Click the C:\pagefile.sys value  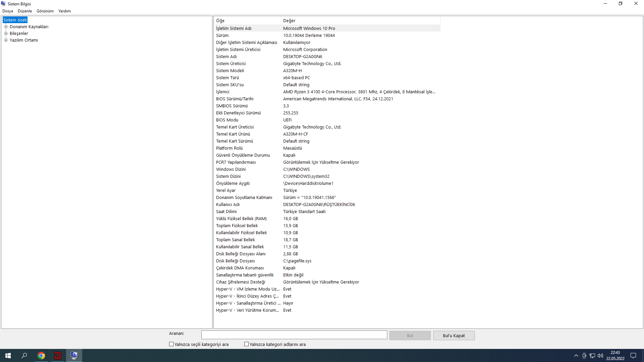click(x=297, y=261)
